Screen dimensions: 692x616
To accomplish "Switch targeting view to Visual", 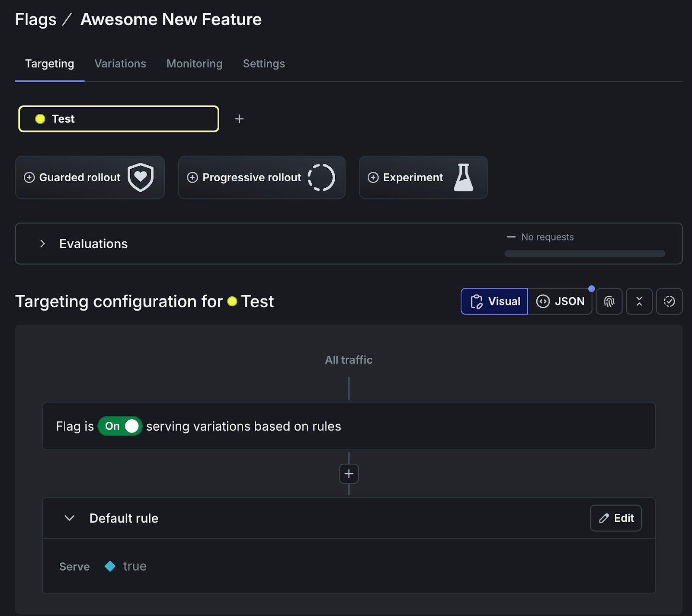I will [494, 301].
